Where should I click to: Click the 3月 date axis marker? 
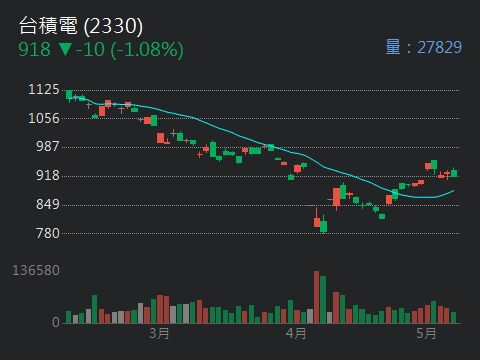pyautogui.click(x=159, y=333)
